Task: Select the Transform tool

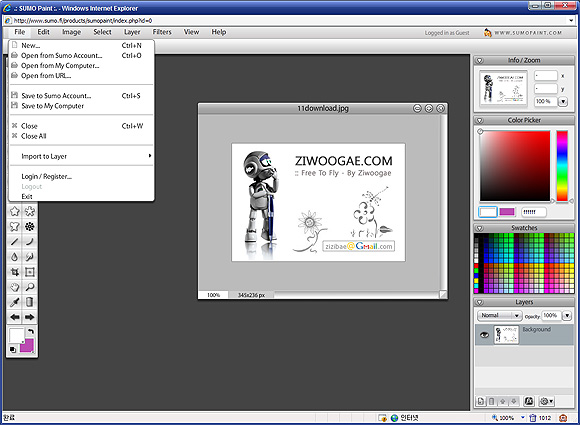Action: 30,272
